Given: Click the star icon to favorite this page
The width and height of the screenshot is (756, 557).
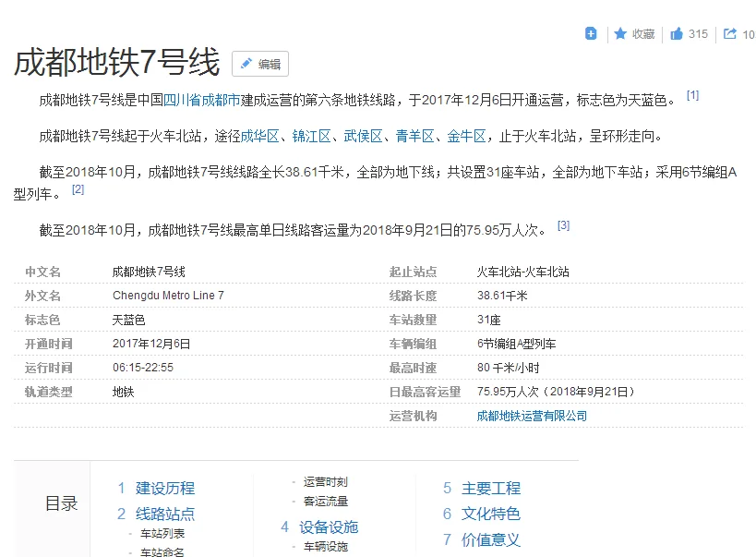Looking at the screenshot, I should click(x=621, y=33).
